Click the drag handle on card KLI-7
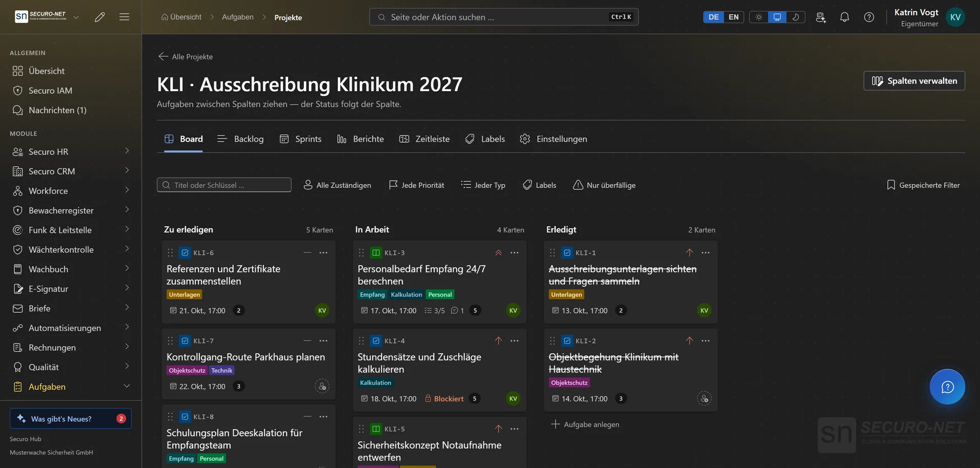 [x=171, y=341]
